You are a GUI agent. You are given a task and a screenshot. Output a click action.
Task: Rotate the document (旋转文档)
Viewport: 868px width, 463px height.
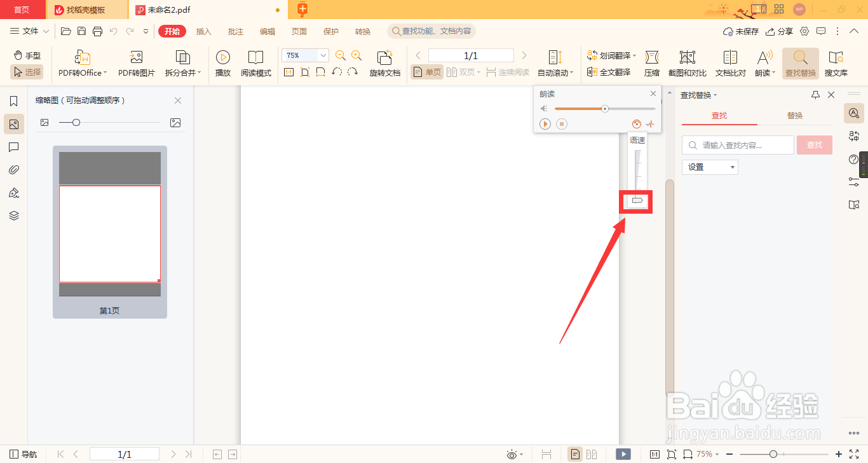pyautogui.click(x=385, y=64)
